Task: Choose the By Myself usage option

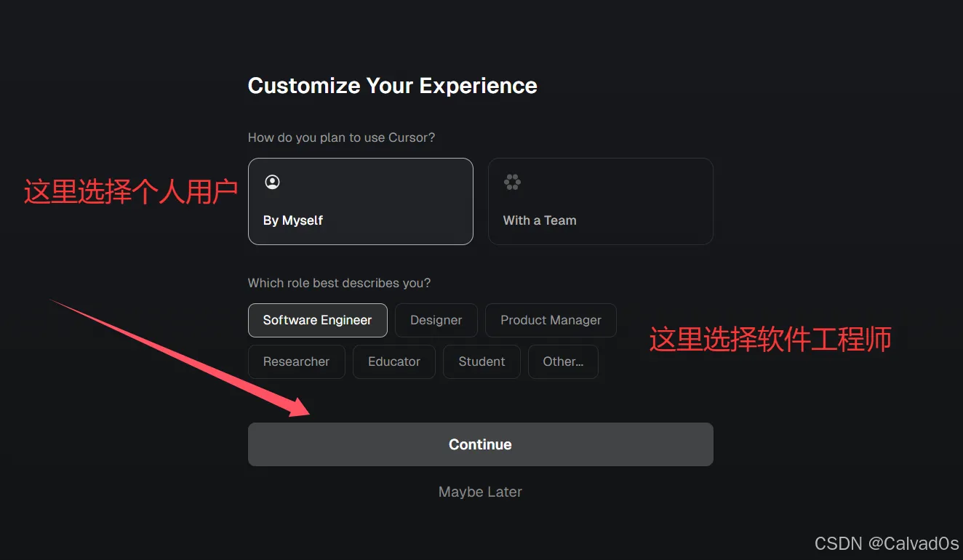Action: click(361, 201)
